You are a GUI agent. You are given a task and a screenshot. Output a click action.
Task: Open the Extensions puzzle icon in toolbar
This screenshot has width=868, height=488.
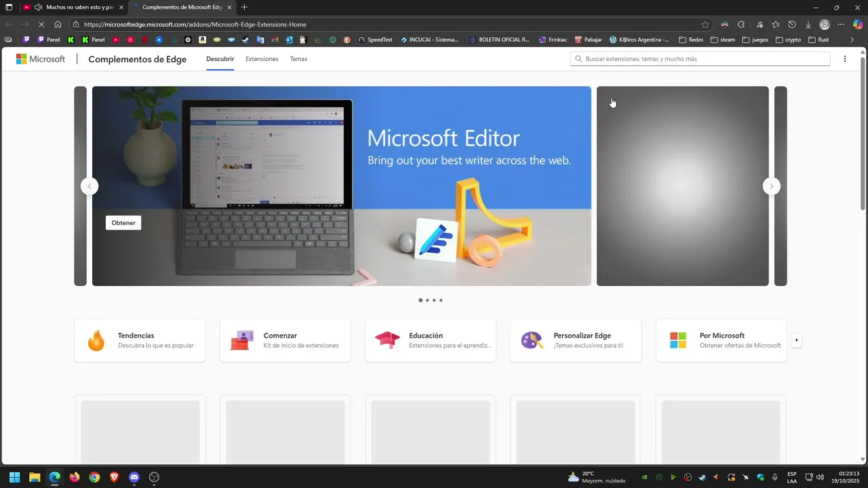click(741, 24)
